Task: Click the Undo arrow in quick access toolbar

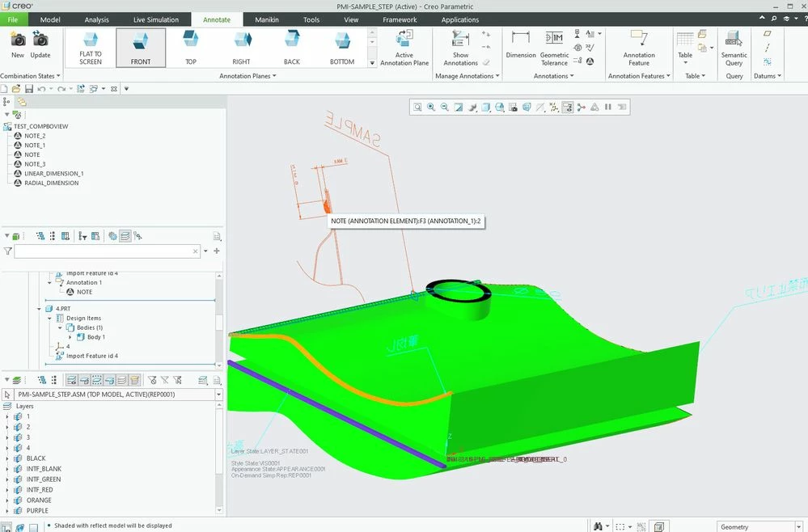Action: 41,89
